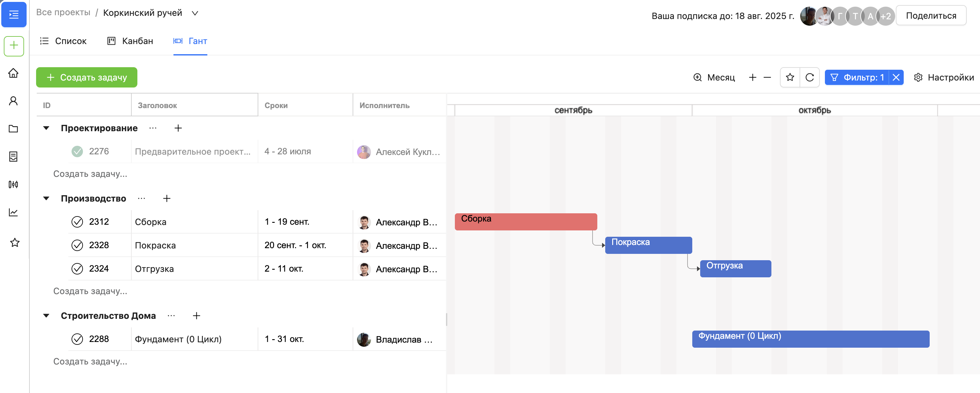Click the октябрь month header
Screen dimensions: 980x393
point(814,110)
